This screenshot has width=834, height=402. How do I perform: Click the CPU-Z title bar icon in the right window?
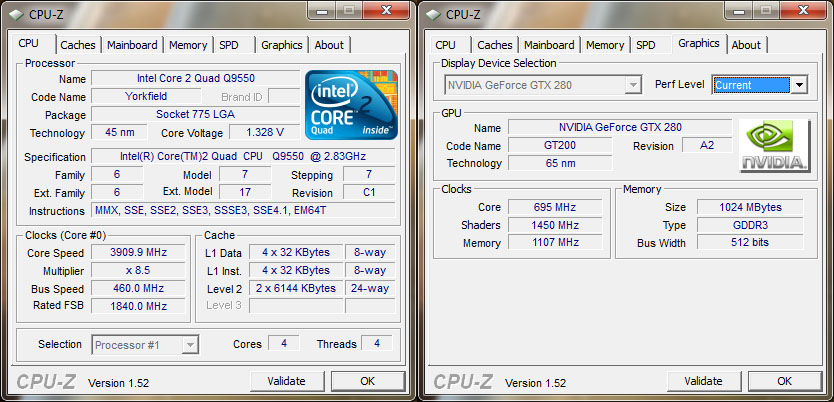point(433,14)
